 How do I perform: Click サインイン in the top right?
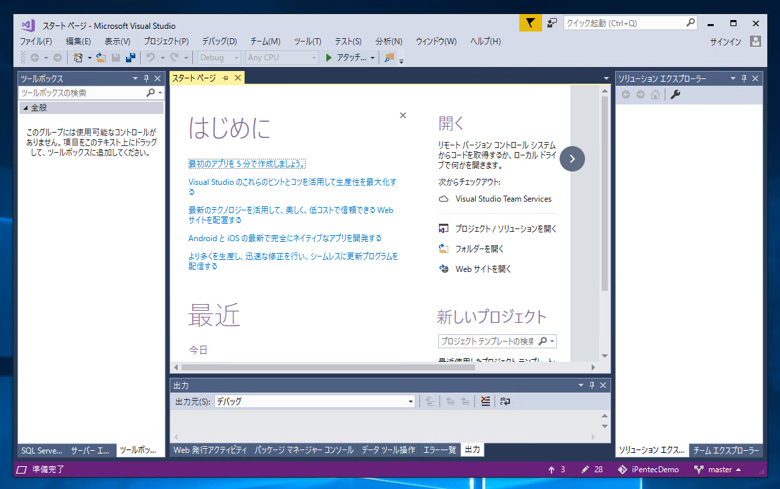click(x=725, y=42)
